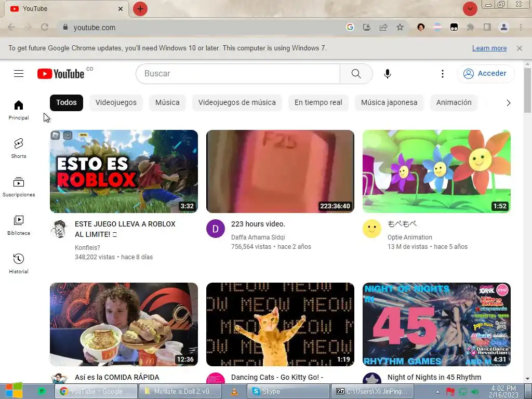Viewport: 532px width, 399px height.
Task: Open 7-Zip window in the taskbar
Action: point(372,391)
